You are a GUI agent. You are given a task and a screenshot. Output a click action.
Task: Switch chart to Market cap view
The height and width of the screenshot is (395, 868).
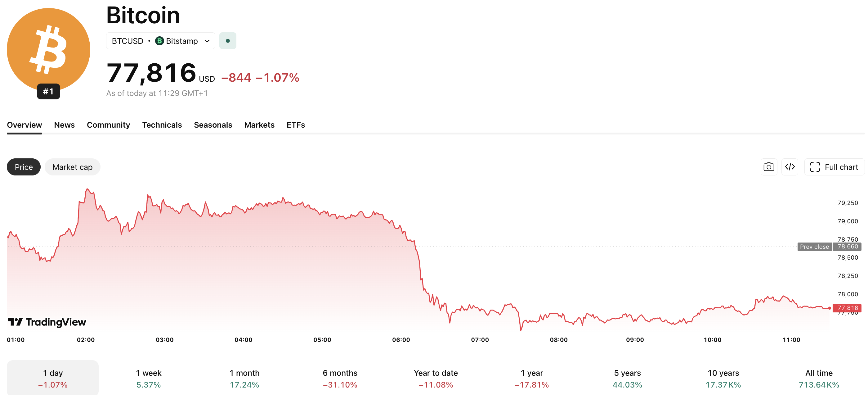[72, 167]
